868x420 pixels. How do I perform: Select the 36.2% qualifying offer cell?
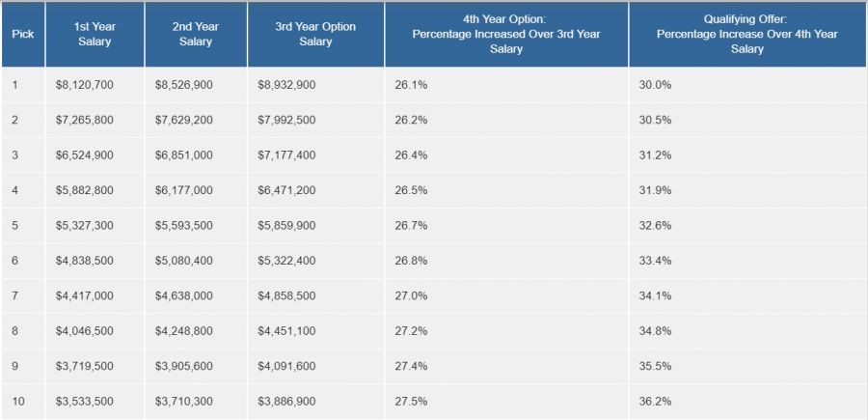(655, 401)
